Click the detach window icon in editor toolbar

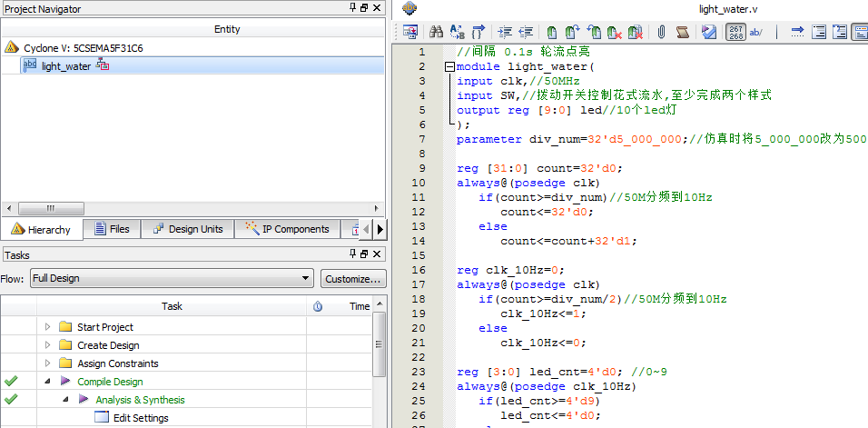(409, 32)
